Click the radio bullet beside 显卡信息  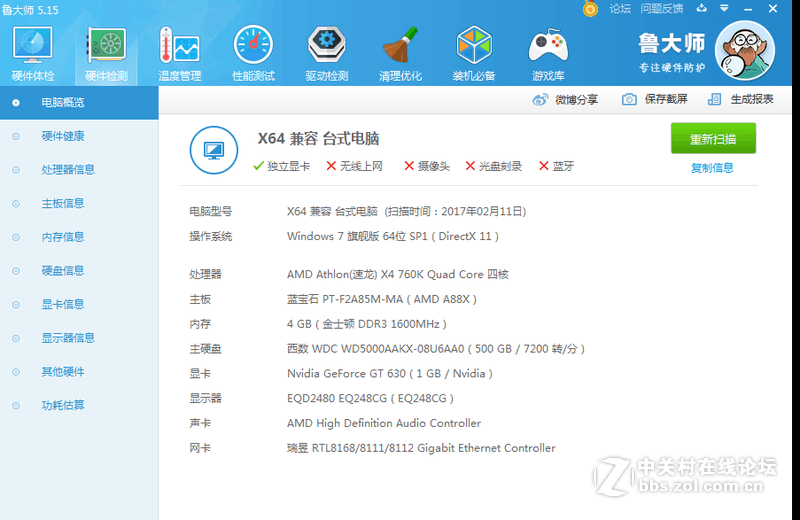[x=16, y=305]
